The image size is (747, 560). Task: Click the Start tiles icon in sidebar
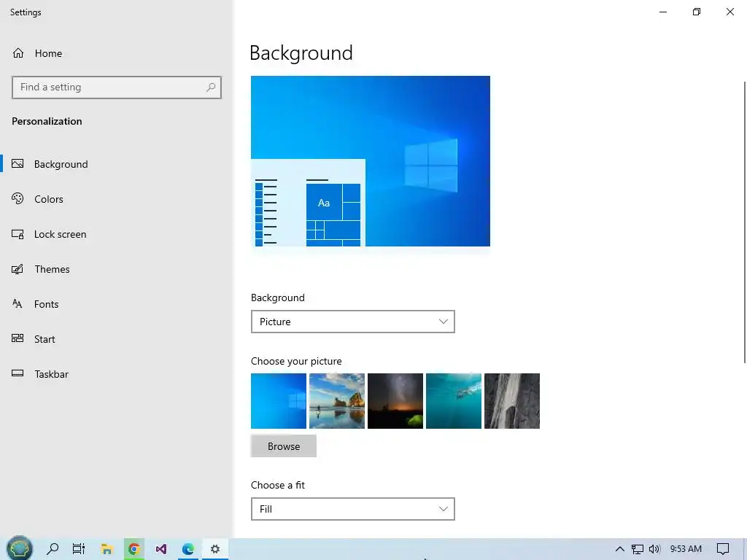[x=18, y=338]
